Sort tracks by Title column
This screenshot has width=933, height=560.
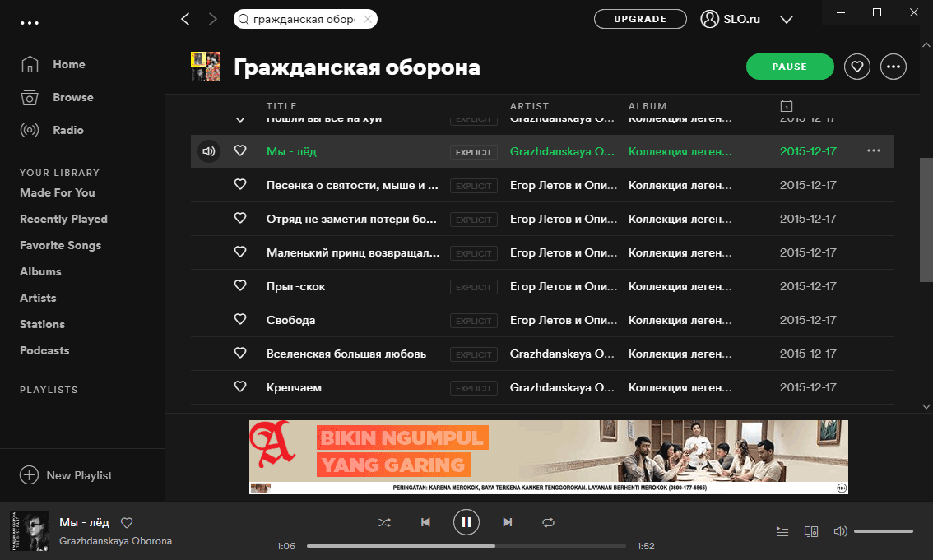[x=281, y=106]
